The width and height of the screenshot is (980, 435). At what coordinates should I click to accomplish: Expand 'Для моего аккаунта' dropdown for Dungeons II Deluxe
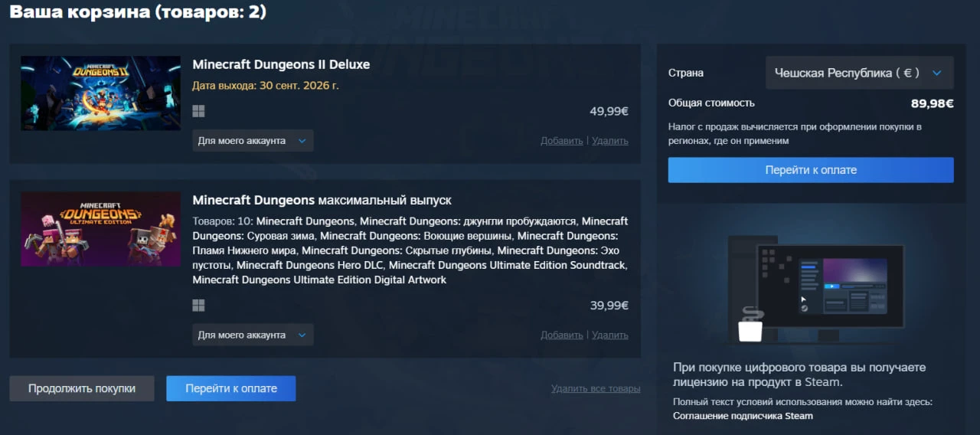tap(253, 141)
